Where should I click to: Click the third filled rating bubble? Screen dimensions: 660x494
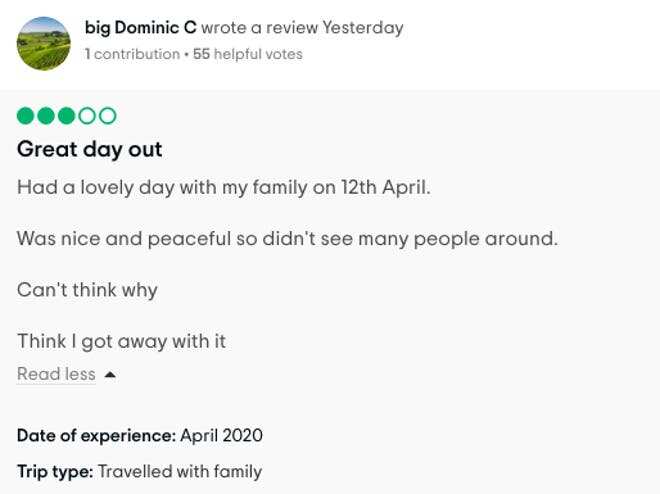[66, 117]
